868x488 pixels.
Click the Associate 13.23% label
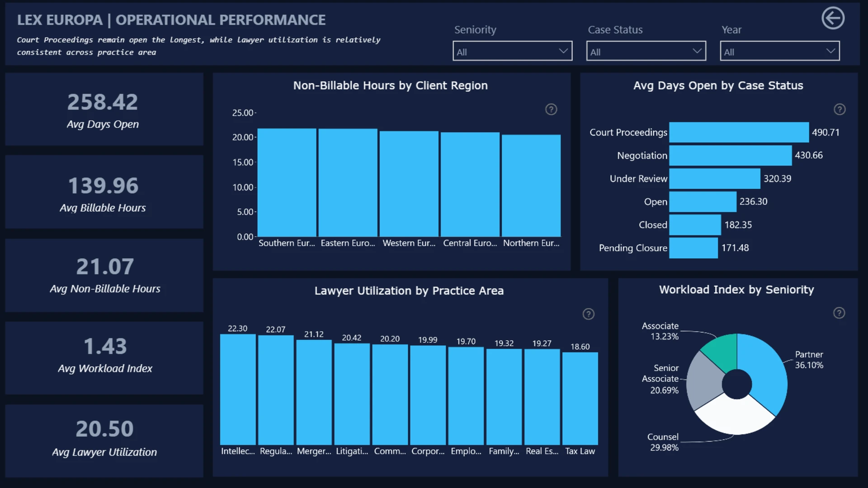[x=660, y=331]
